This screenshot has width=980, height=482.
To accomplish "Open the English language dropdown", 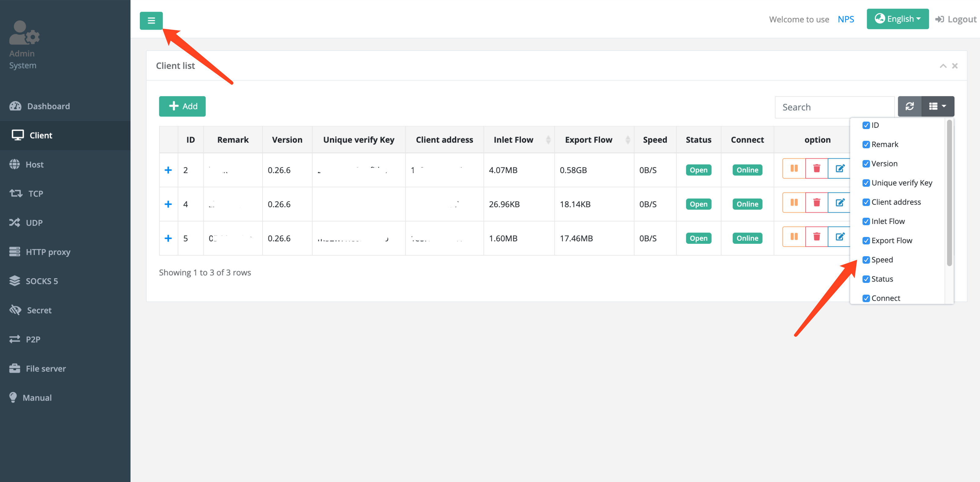I will [x=898, y=19].
